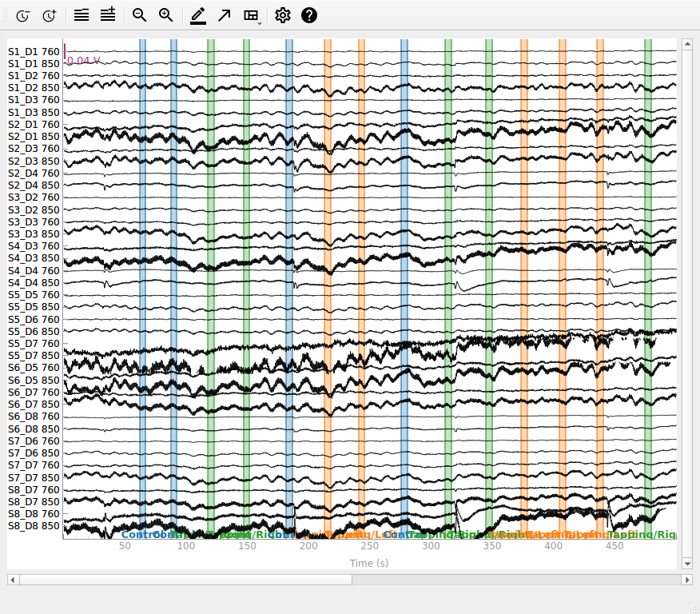This screenshot has width=700, height=614.
Task: Click the S4_D3 850 channel label
Action: pos(34,258)
